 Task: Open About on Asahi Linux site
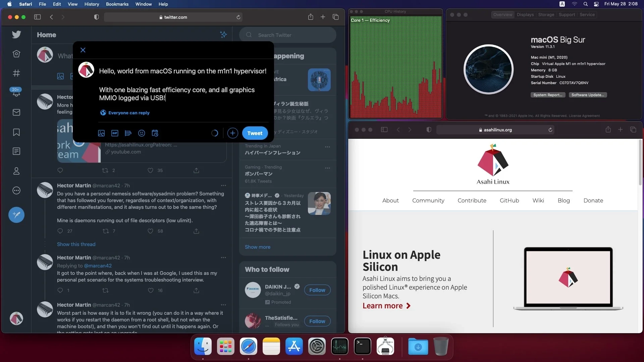click(x=390, y=200)
